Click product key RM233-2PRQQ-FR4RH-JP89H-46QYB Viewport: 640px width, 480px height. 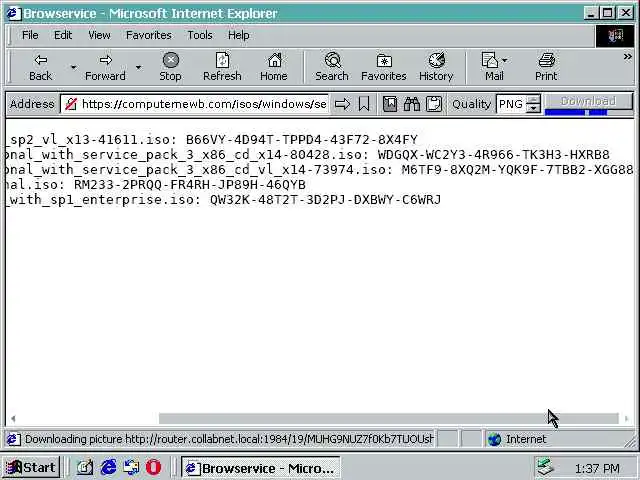click(190, 185)
